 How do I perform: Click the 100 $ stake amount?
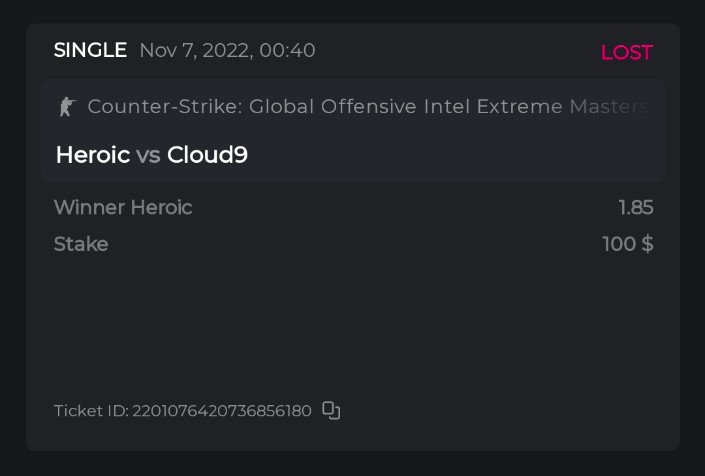627,244
